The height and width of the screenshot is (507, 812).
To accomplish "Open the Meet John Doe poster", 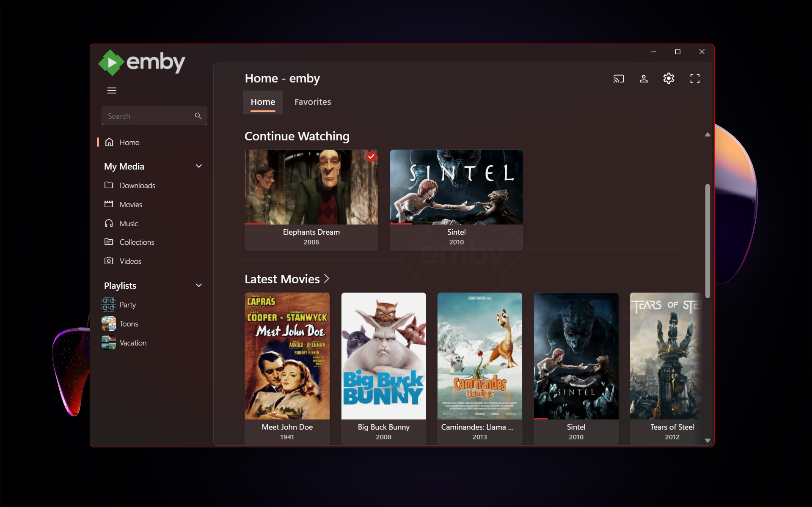I will 287,356.
